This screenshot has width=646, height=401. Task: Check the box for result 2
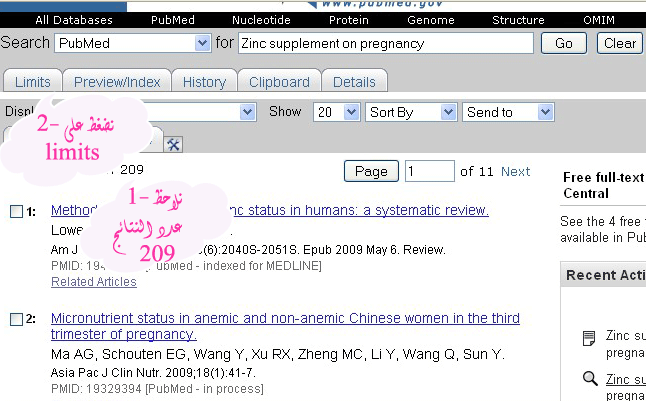[16, 319]
